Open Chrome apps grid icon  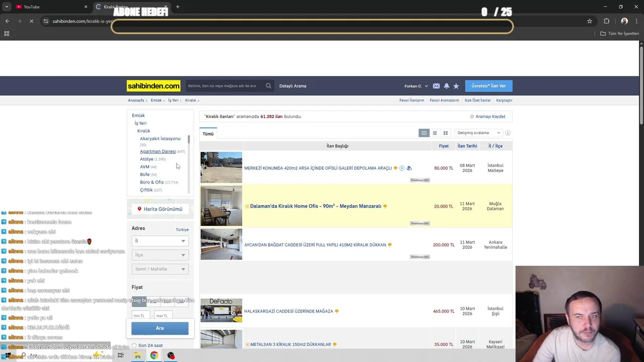pos(7,33)
